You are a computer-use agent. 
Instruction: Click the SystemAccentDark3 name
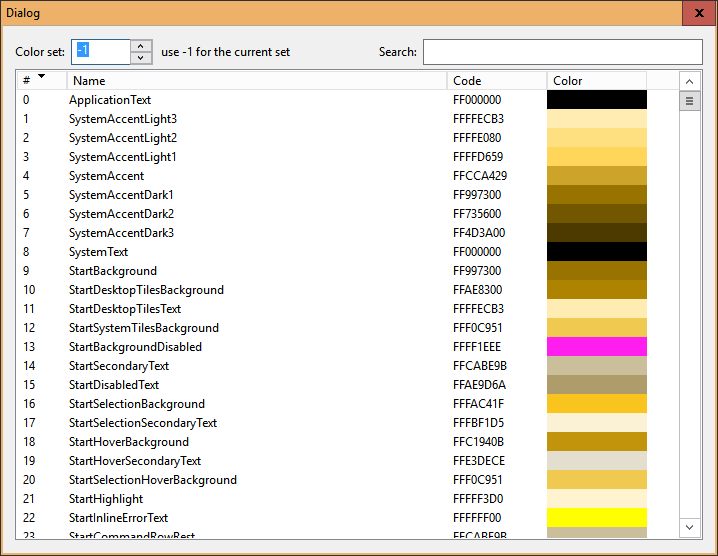[121, 233]
